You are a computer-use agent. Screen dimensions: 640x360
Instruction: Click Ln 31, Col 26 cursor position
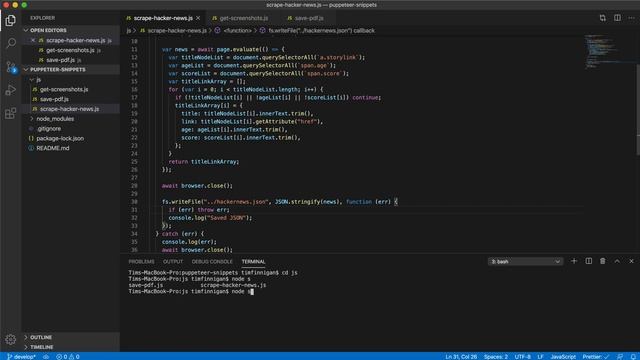(461, 357)
